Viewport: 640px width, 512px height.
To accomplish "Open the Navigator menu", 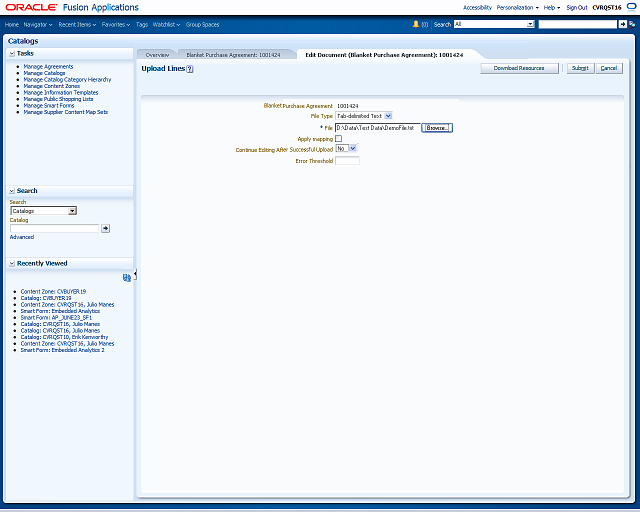I will [x=38, y=24].
